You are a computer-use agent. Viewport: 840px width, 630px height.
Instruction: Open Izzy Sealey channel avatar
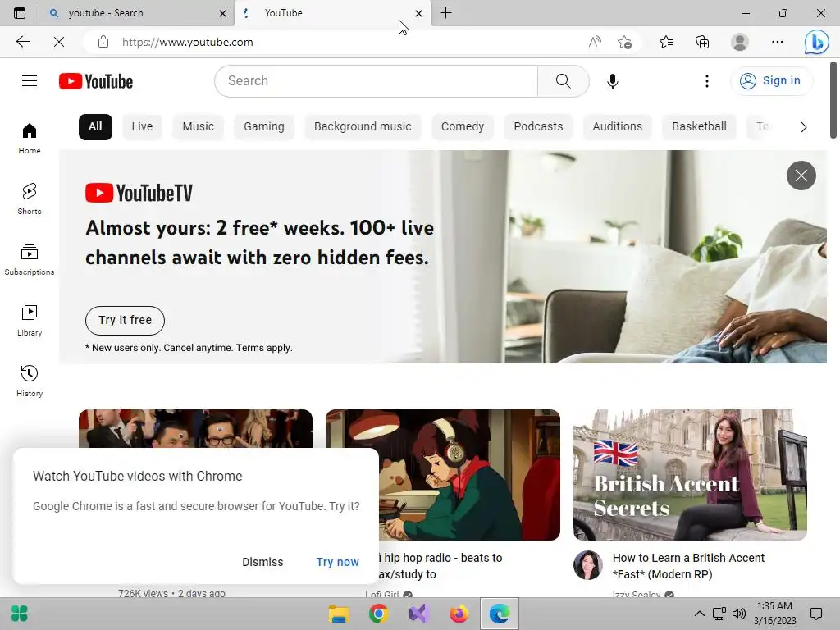click(x=587, y=564)
